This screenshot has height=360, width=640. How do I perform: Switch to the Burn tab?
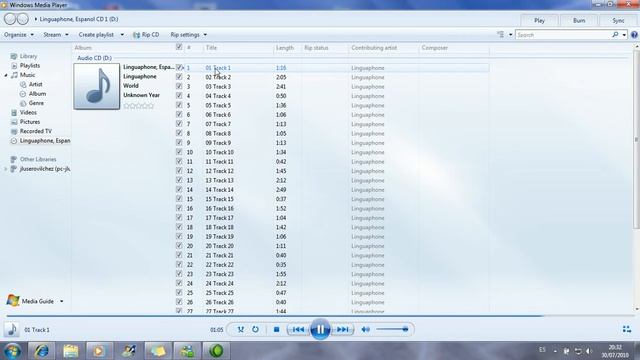coord(579,20)
